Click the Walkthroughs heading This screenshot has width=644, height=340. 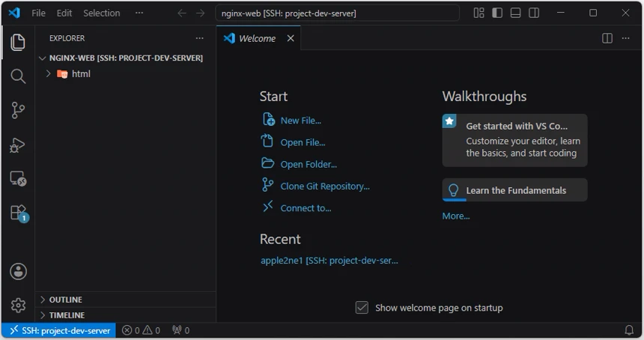pos(484,97)
